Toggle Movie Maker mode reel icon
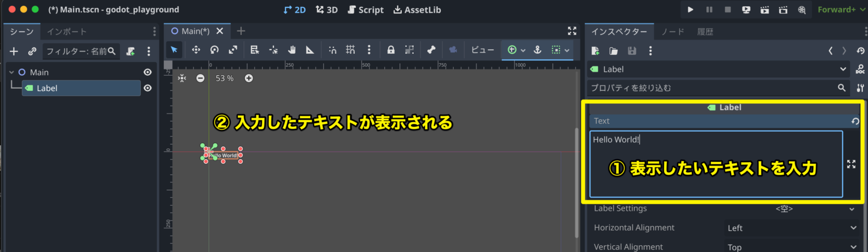The image size is (868, 252). (801, 10)
